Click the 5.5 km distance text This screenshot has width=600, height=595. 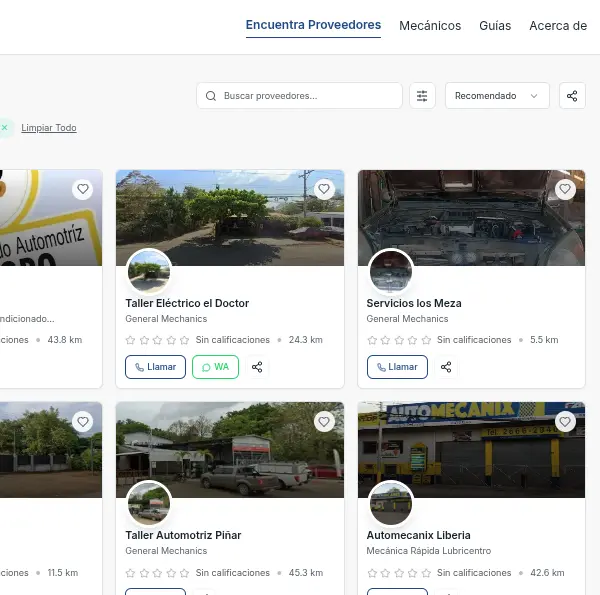[x=544, y=340]
